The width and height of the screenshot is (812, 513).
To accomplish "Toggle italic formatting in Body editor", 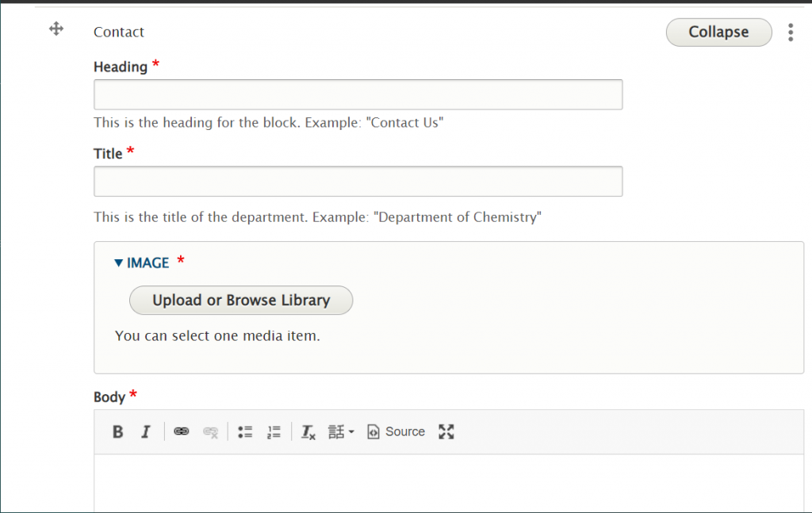I will click(x=145, y=432).
